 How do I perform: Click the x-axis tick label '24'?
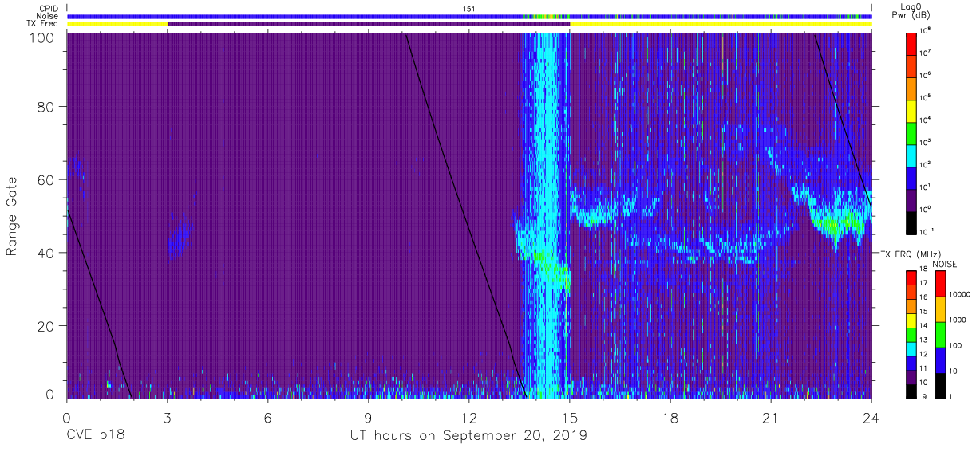871,417
